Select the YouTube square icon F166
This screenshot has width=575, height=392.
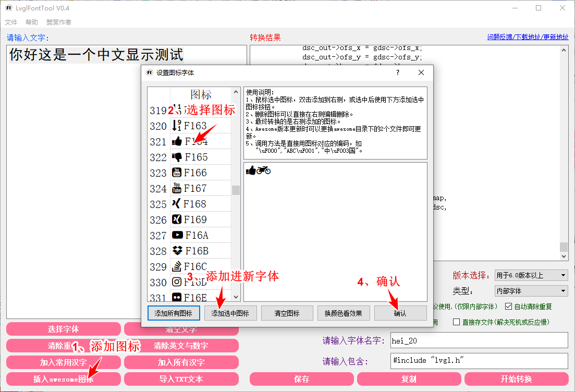(x=200, y=173)
